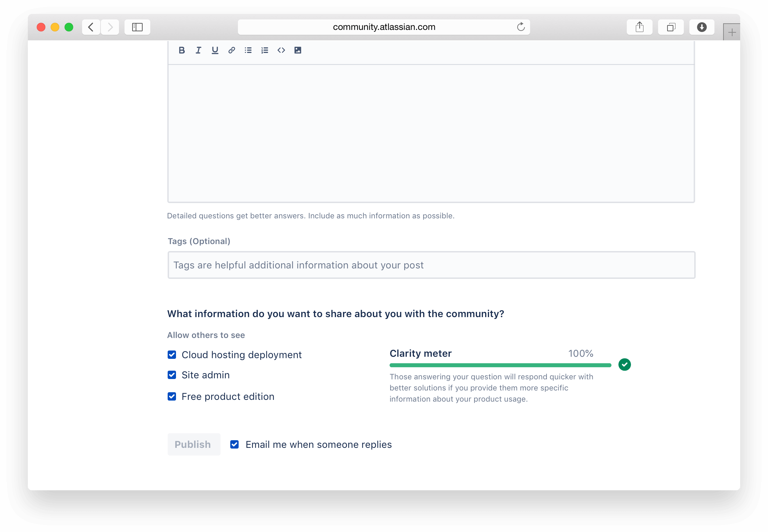Insert an image into the post
The image size is (768, 532).
tap(298, 50)
